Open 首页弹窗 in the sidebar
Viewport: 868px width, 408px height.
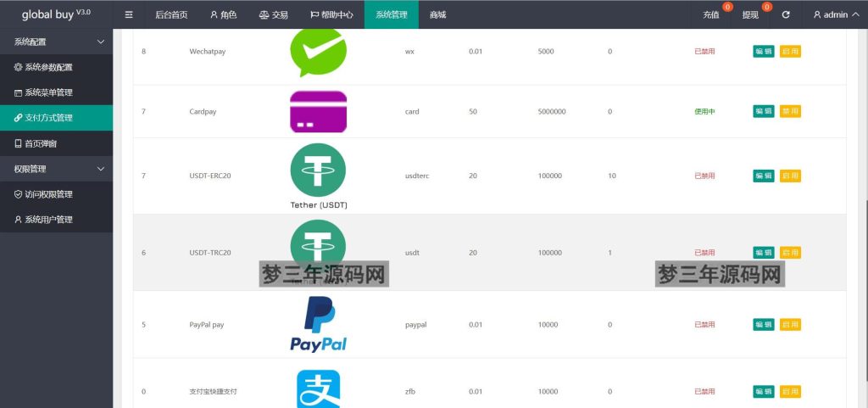click(x=57, y=143)
